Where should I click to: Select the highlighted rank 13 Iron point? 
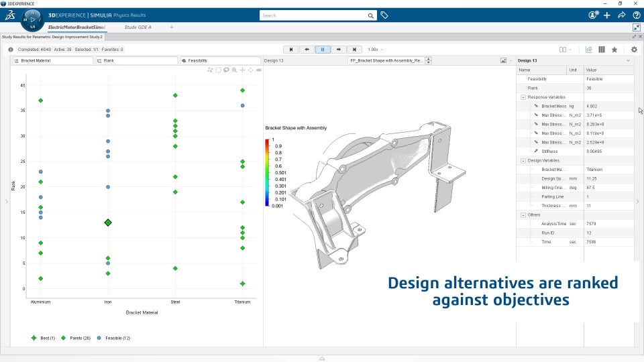point(108,223)
